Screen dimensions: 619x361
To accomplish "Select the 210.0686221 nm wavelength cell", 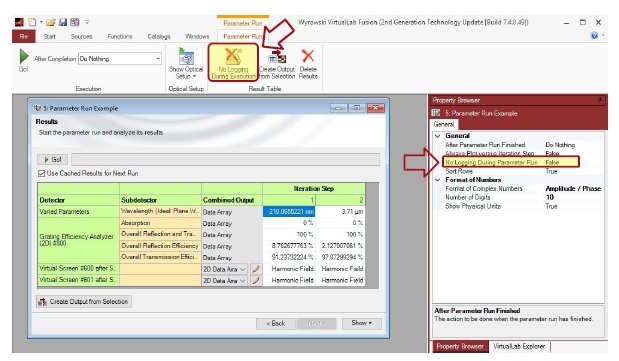I will point(289,212).
